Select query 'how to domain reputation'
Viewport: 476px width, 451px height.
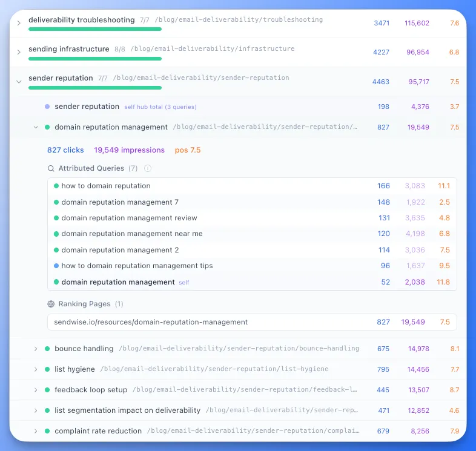(x=106, y=186)
